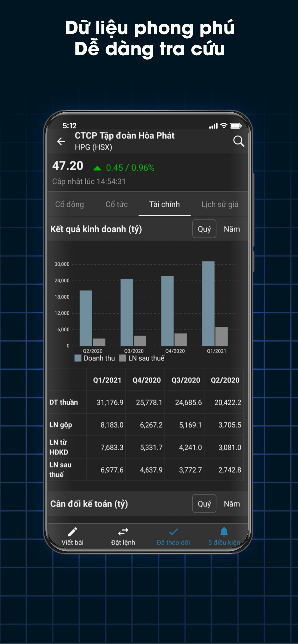Tap the Kết quả kinh doanh (tỷ) heading

(x=96, y=229)
